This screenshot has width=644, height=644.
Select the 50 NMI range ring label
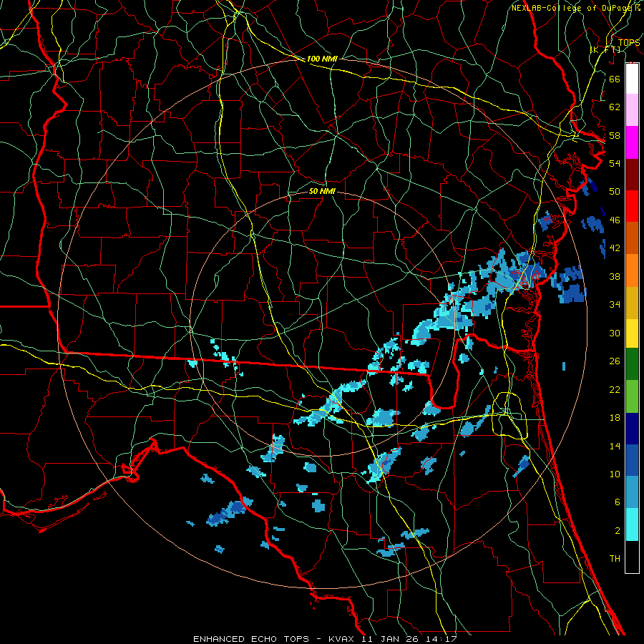pos(322,191)
